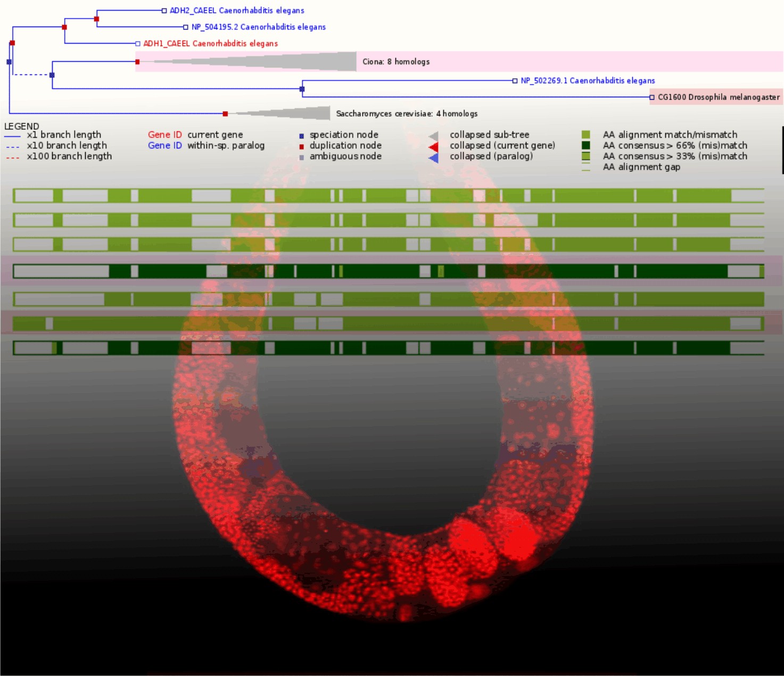Expand the collapsed Saccharomyces cerevisiae triangle
This screenshot has height=676, width=784.
click(x=298, y=113)
